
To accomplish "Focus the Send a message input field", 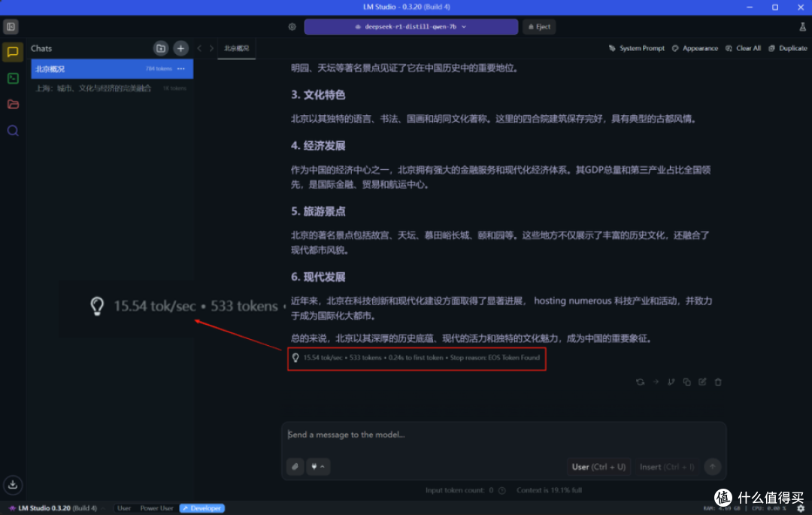I will pos(504,435).
